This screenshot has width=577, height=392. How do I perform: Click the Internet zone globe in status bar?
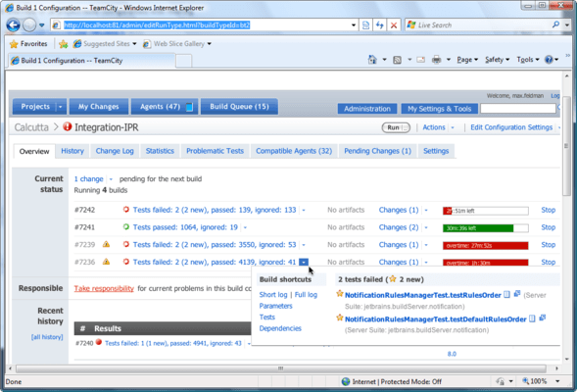pyautogui.click(x=346, y=381)
